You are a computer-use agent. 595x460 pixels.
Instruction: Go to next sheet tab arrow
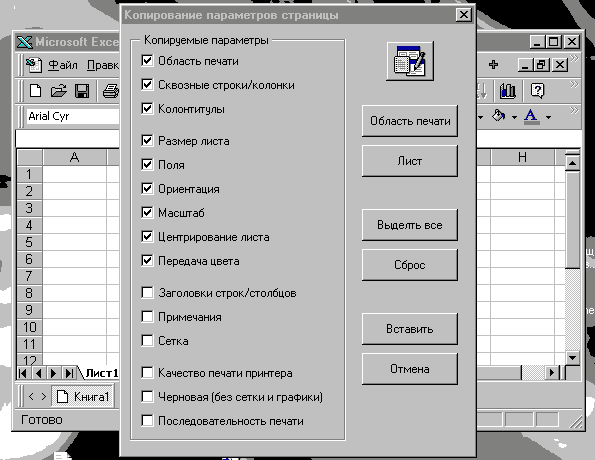(x=54, y=373)
